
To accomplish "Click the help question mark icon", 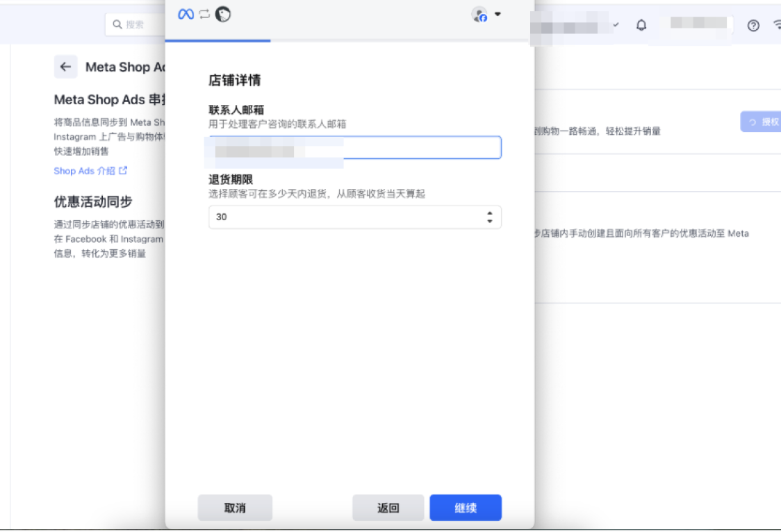I will point(753,26).
